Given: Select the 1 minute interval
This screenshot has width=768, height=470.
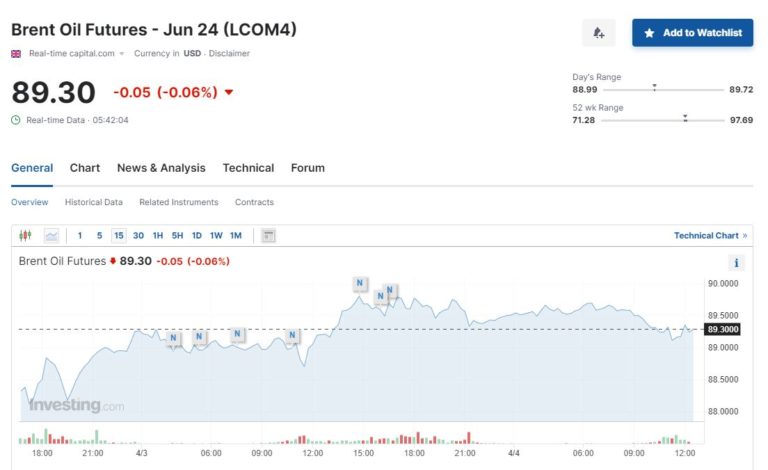Looking at the screenshot, I should pyautogui.click(x=80, y=236).
